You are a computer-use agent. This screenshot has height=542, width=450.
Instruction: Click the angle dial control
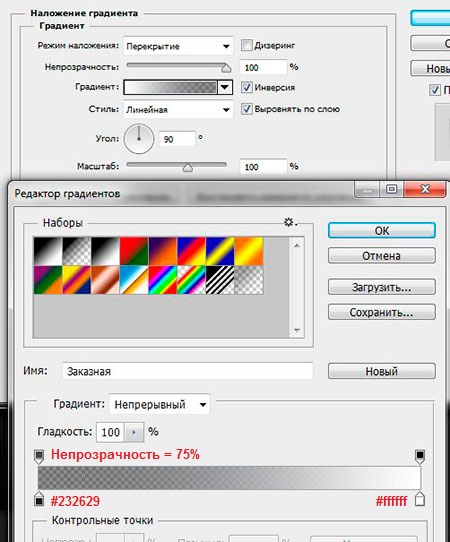pyautogui.click(x=139, y=139)
